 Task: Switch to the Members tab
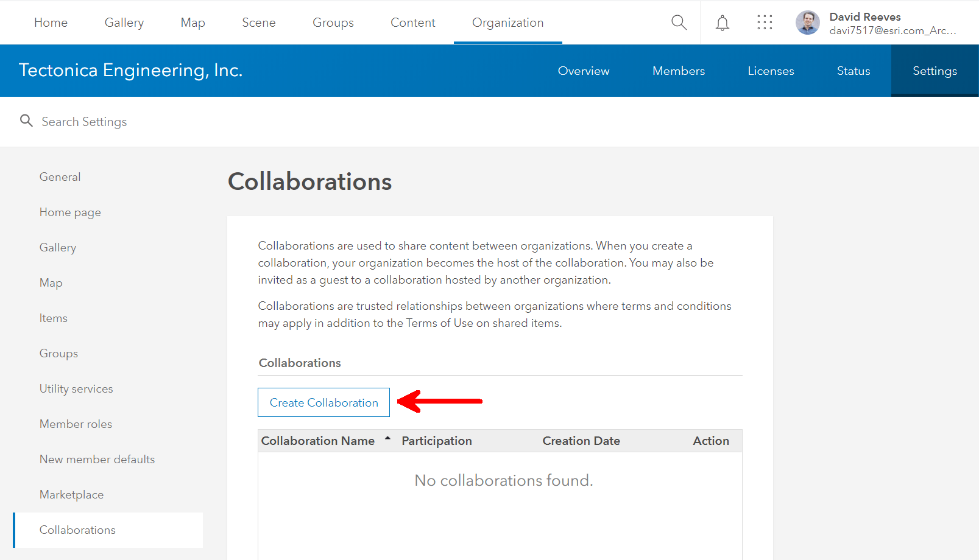pyautogui.click(x=678, y=71)
